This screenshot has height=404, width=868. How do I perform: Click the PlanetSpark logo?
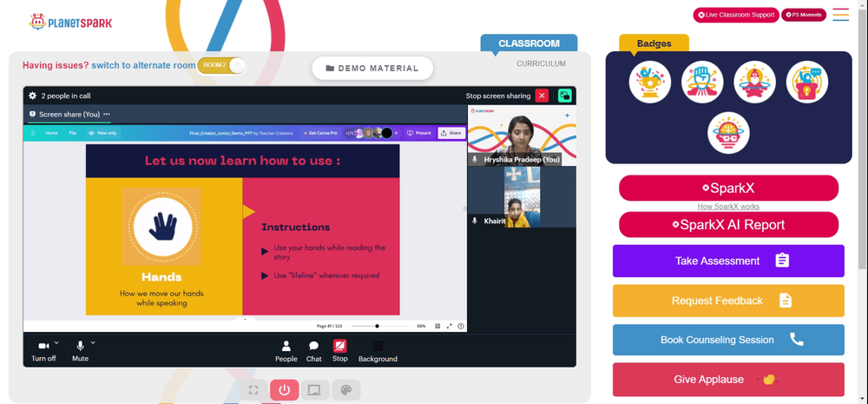tap(70, 23)
